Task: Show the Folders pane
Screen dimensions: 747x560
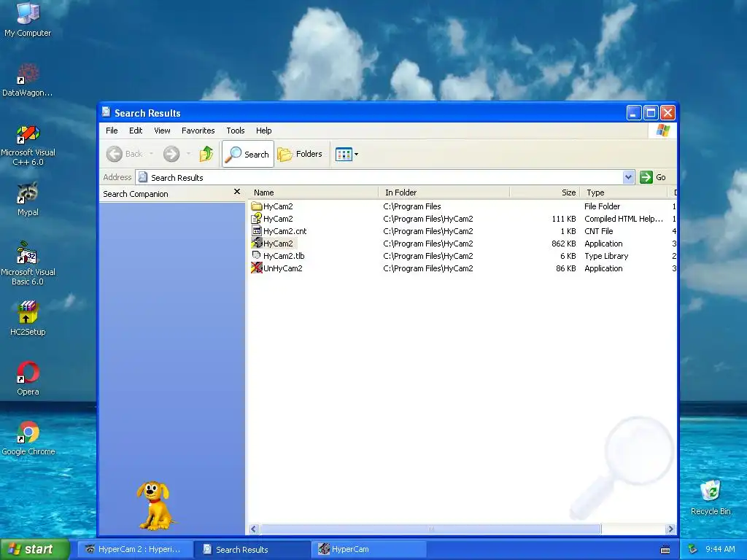Action: [x=300, y=154]
